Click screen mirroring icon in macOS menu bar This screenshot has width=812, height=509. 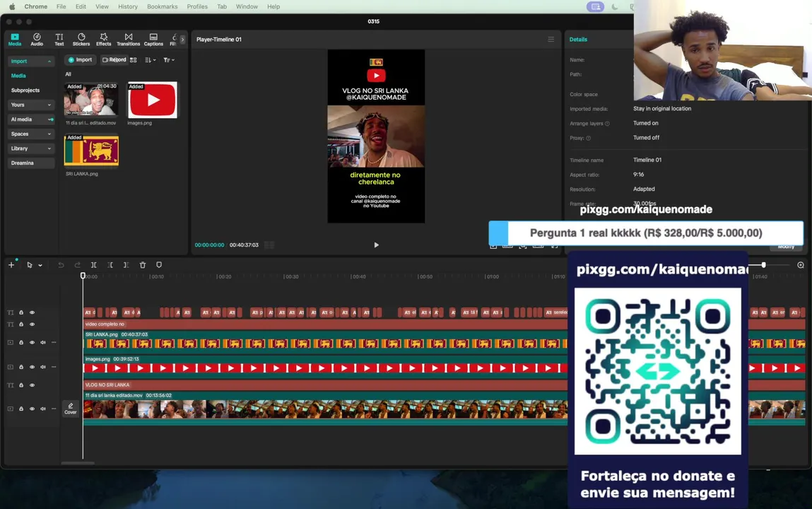pos(595,7)
